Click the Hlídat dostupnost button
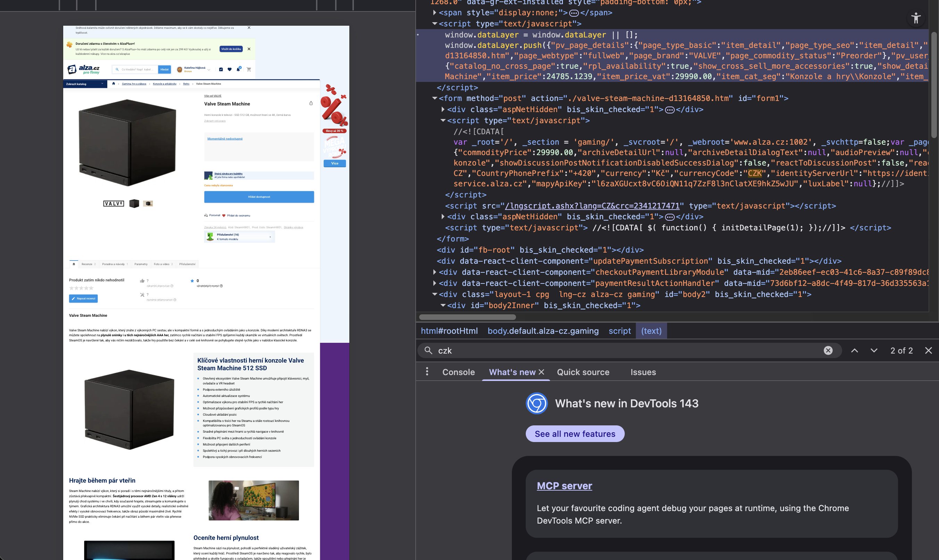Viewport: 939px width, 560px height. [x=259, y=197]
